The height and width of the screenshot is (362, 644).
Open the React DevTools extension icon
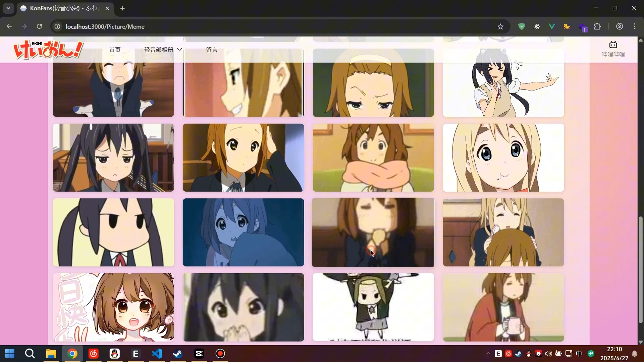537,26
